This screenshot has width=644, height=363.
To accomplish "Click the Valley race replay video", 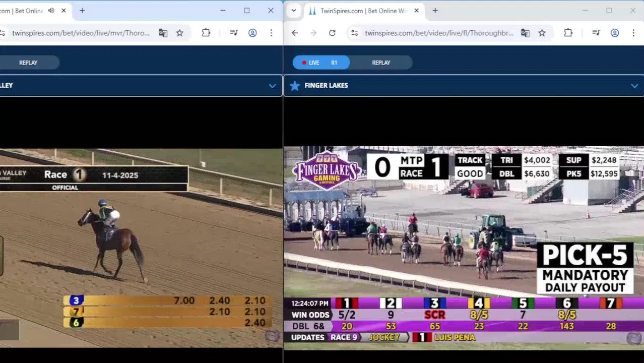I will pyautogui.click(x=141, y=248).
